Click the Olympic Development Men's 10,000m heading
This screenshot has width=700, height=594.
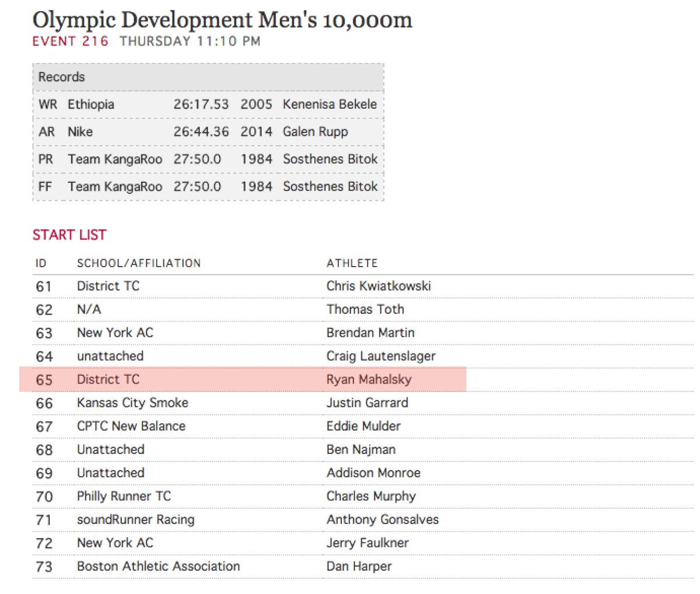[222, 21]
